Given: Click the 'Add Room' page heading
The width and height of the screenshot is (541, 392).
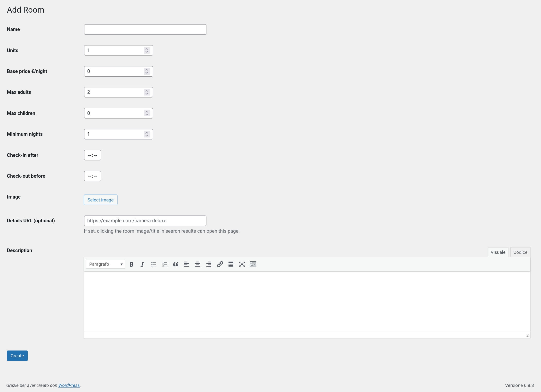Looking at the screenshot, I should tap(25, 10).
